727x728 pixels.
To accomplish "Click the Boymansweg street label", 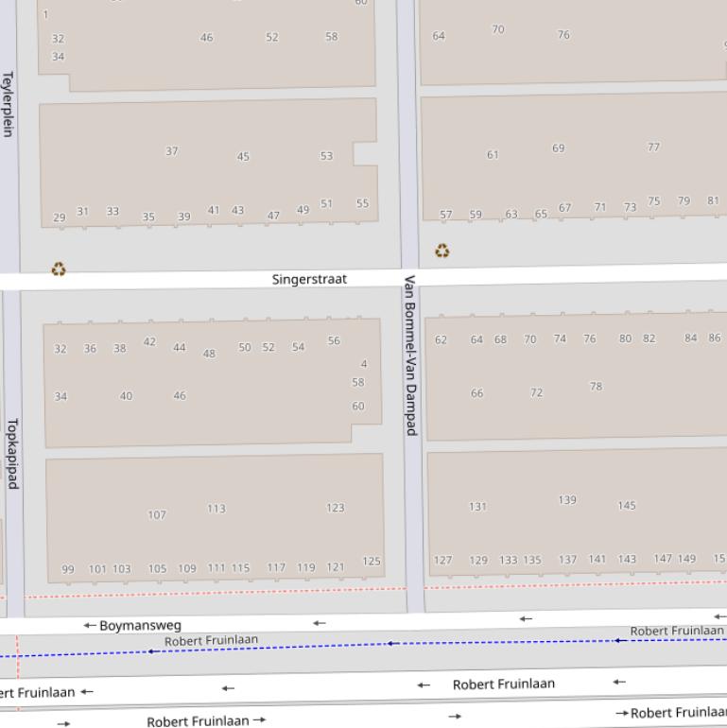I will pos(140,625).
